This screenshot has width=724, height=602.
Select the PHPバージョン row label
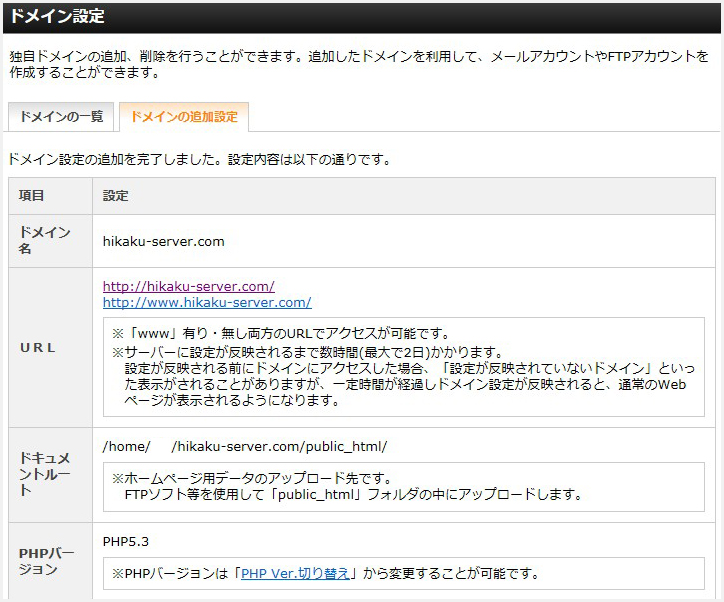pos(46,561)
